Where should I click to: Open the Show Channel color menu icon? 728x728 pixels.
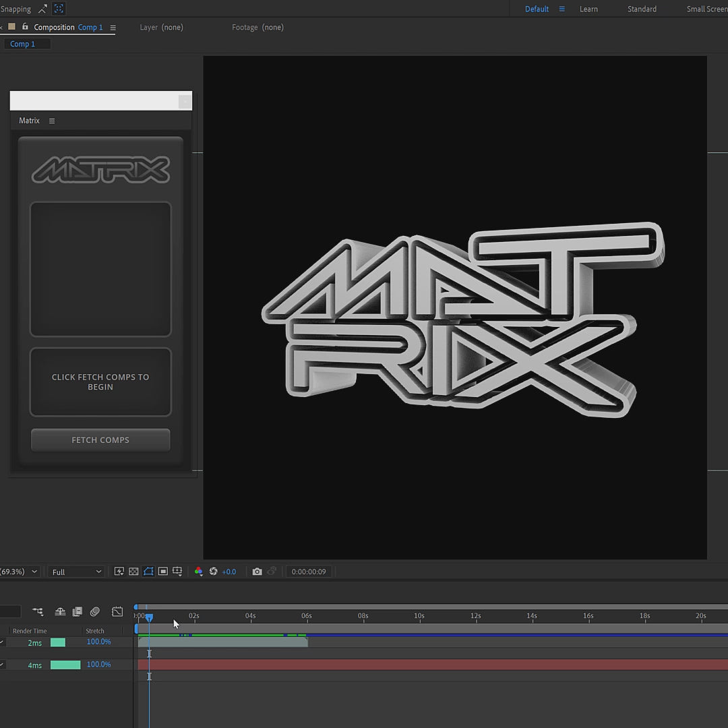(198, 572)
